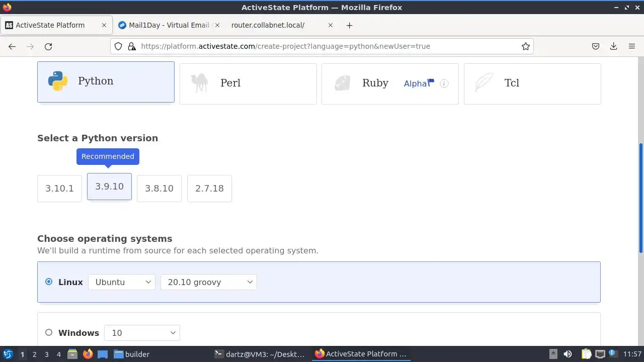Click the page vertical scrollbar
The width and height of the screenshot is (644, 362).
pyautogui.click(x=641, y=198)
